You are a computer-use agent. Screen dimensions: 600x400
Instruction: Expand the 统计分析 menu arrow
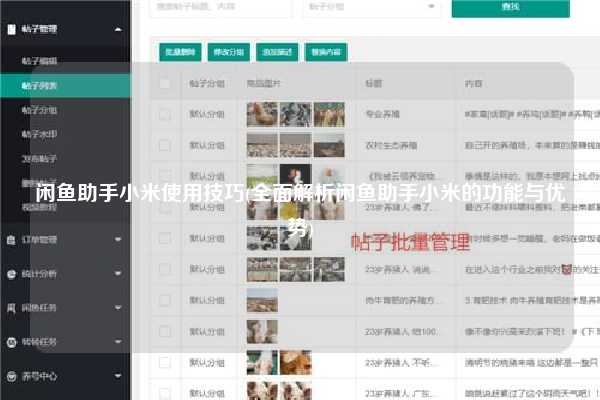[118, 274]
